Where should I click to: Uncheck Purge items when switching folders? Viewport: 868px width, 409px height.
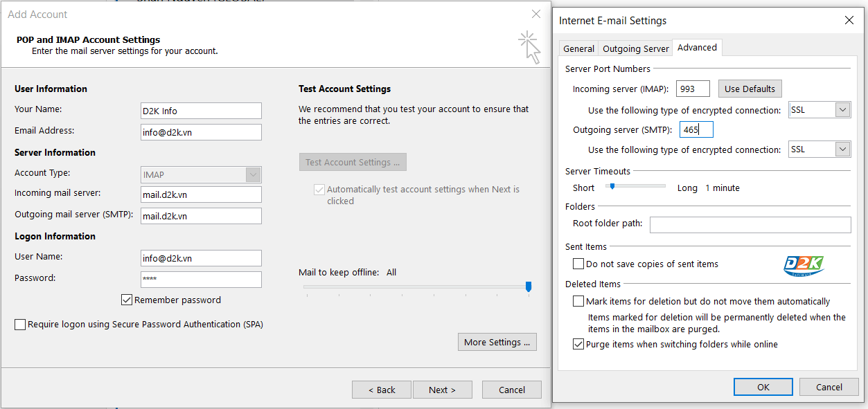coord(578,344)
